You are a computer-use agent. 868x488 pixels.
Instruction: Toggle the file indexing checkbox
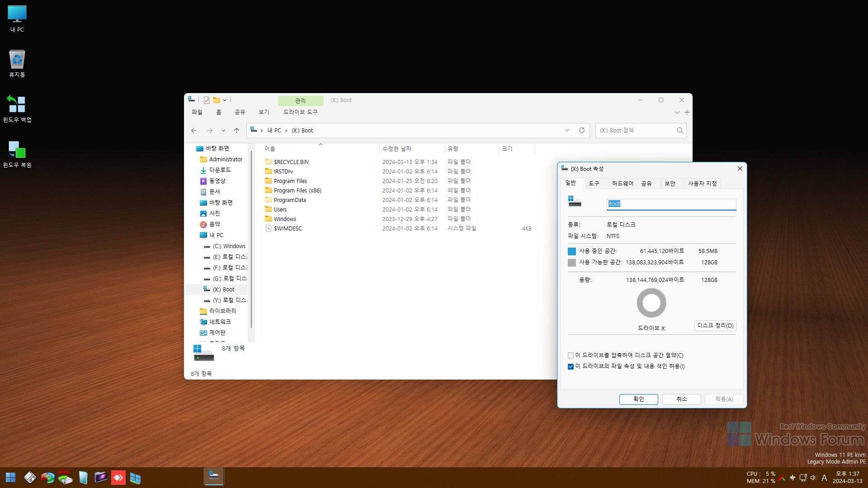(x=571, y=366)
